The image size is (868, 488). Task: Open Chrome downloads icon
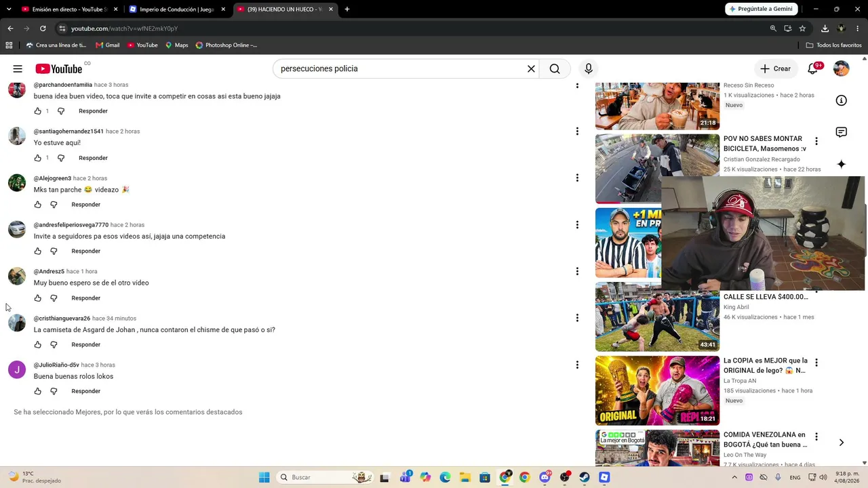[825, 28]
